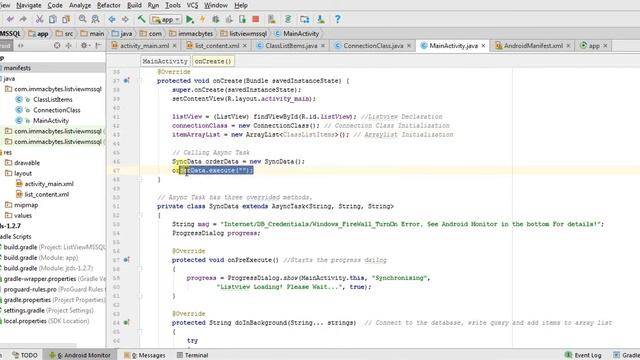This screenshot has width=640, height=360.
Task: Select the mipmap folder in tree
Action: 26,205
